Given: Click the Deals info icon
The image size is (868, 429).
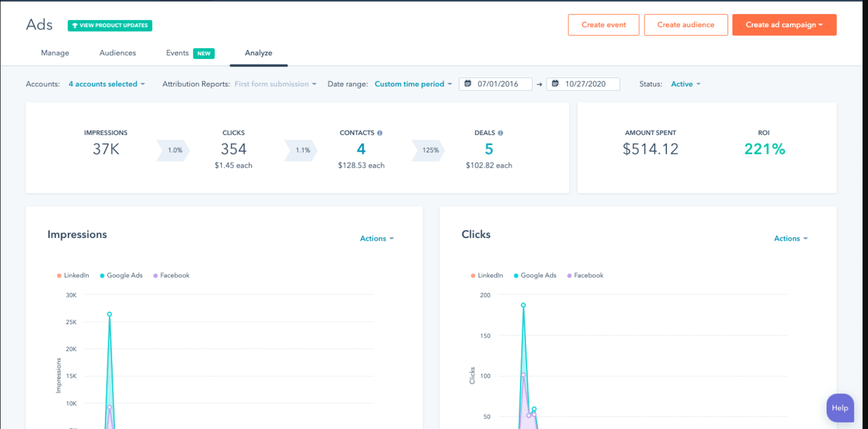Looking at the screenshot, I should pos(500,133).
